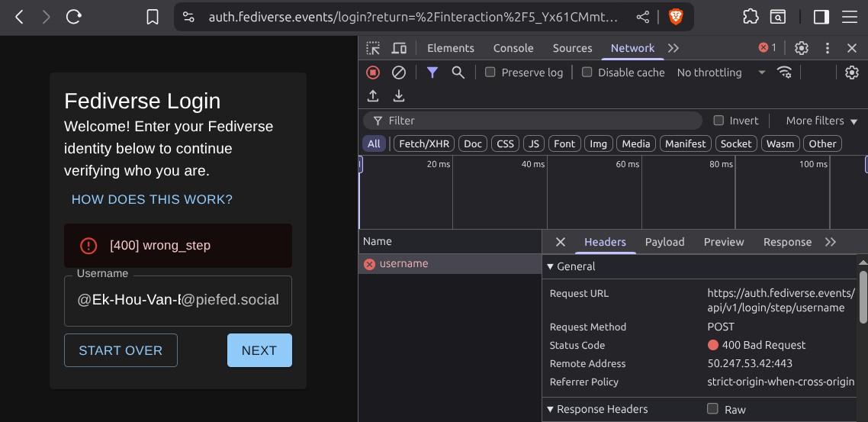Screen dimensions: 868x422
Task: Open network conditions Wi-Fi icon
Action: [x=784, y=72]
